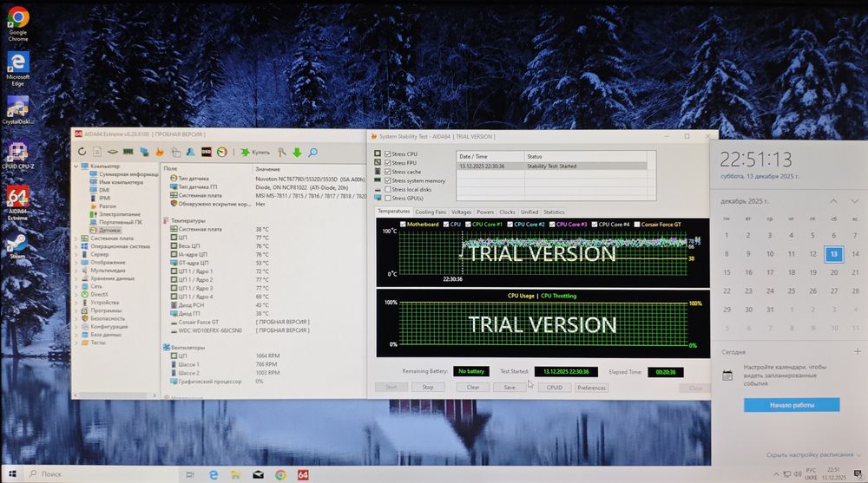Open Microsoft Edge desktop shortcut
Viewport: 868px width, 483px height.
[x=17, y=69]
